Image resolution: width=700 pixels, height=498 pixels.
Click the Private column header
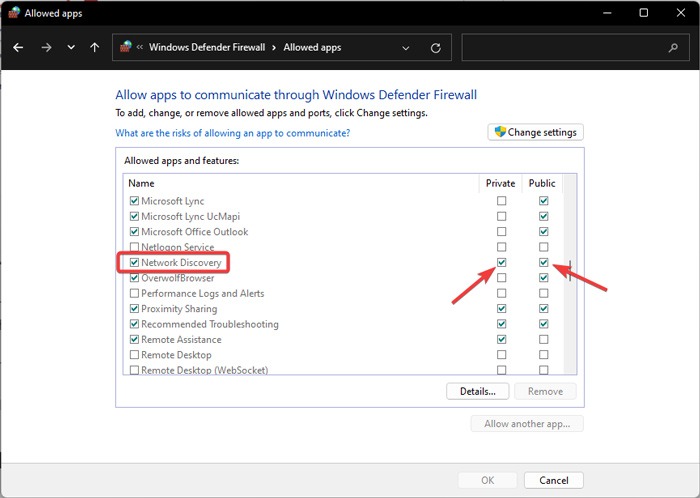coord(500,183)
